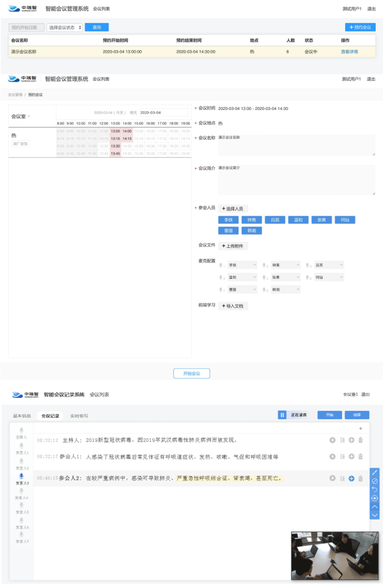383x588 pixels.
Task: Expand the 会议室 dropdown header
Action: point(21,116)
